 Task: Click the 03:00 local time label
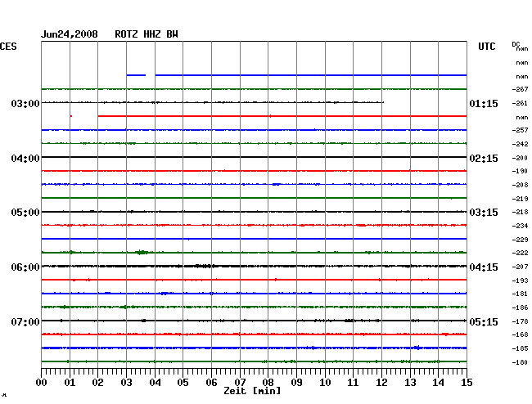25,103
